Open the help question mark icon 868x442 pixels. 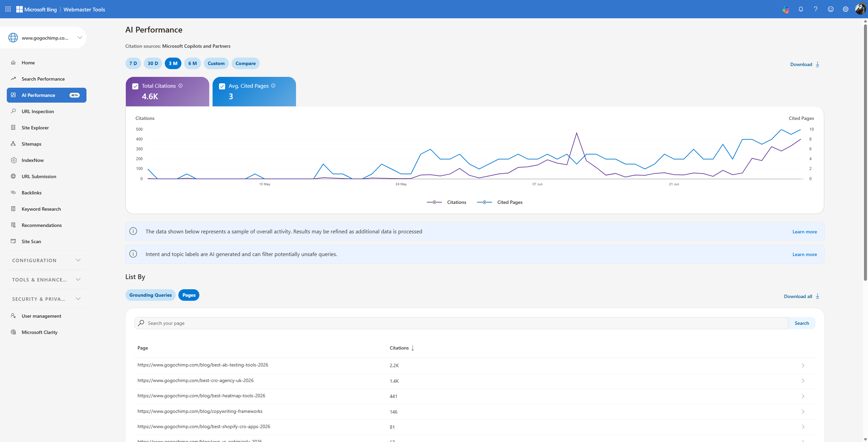(x=816, y=9)
